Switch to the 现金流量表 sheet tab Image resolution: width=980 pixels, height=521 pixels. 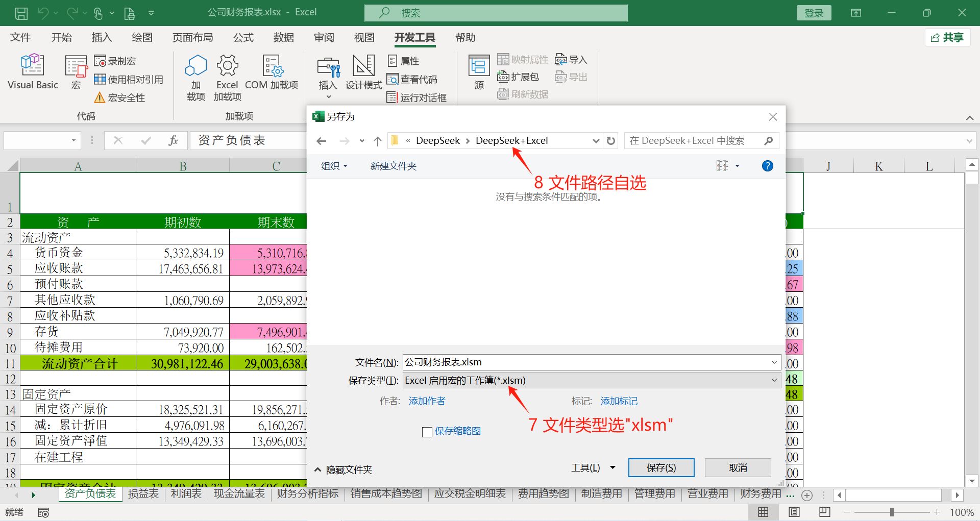click(239, 494)
